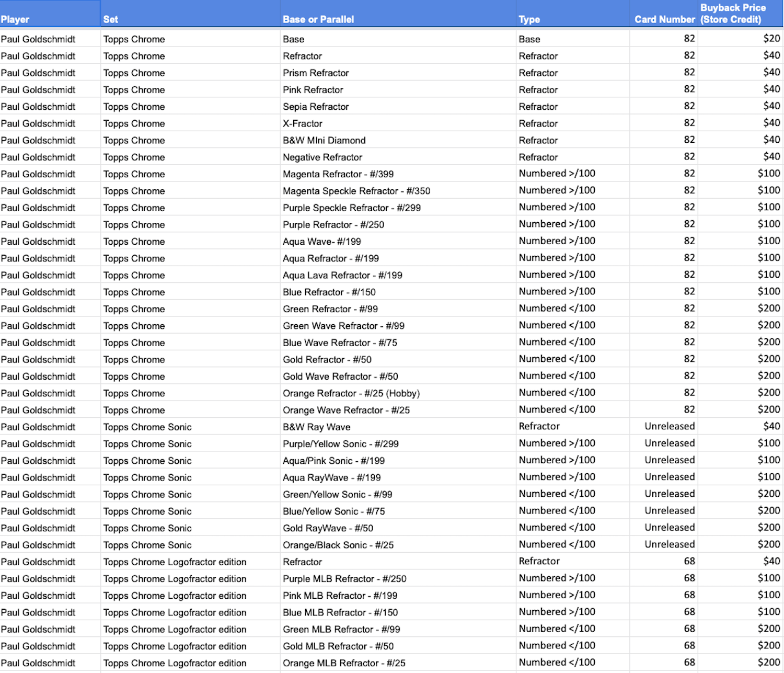Click the $20 buyback price cell
Image resolution: width=784 pixels, height=673 pixels.
[771, 39]
